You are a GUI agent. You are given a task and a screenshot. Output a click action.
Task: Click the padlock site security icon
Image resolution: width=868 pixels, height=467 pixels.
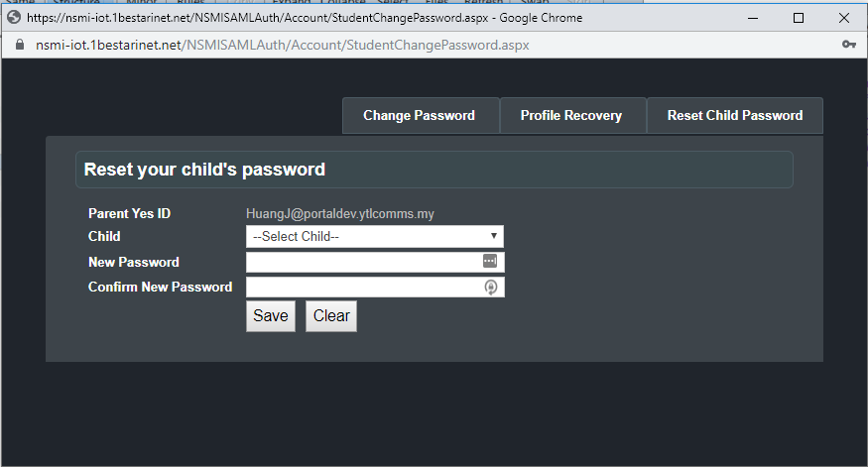pyautogui.click(x=20, y=45)
